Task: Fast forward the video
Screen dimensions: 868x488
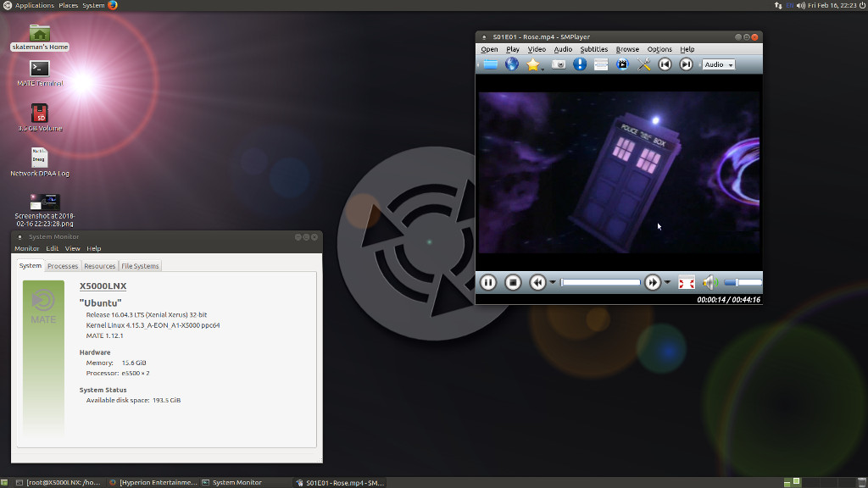Action: tap(653, 283)
